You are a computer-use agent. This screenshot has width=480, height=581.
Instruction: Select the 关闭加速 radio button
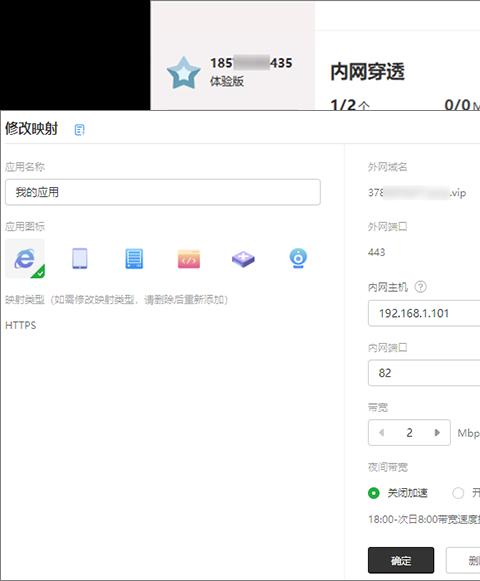pos(374,493)
